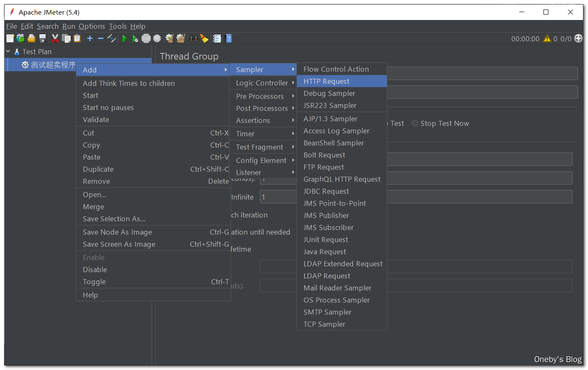Screen dimensions: 588x370
Task: Click Add in the context menu
Action: (153, 70)
